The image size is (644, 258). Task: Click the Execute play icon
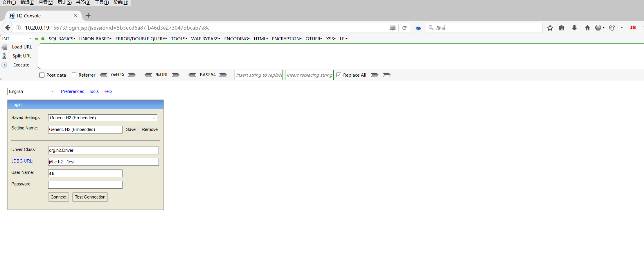(4, 65)
